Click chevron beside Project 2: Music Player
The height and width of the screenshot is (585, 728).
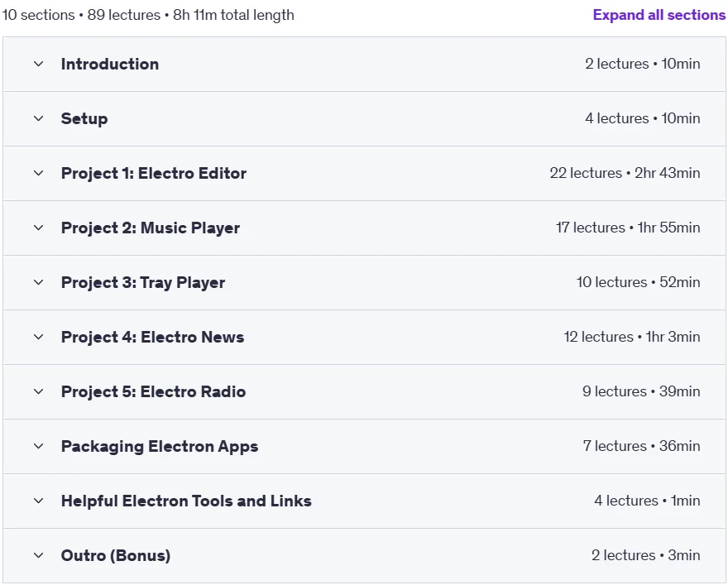[39, 228]
